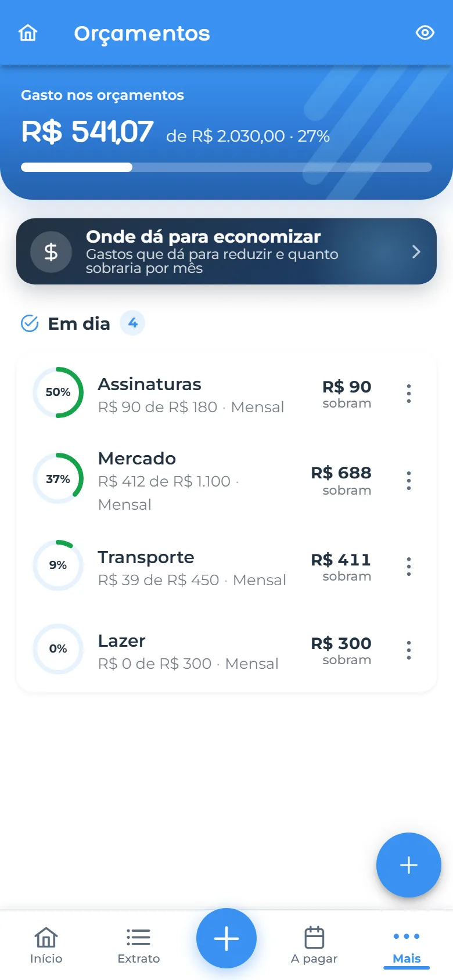This screenshot has height=980, width=453.
Task: Tap the budget spending progress bar
Action: (227, 167)
